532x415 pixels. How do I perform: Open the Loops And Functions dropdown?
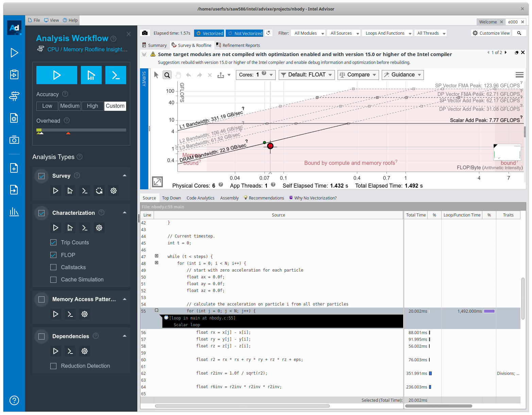point(388,33)
